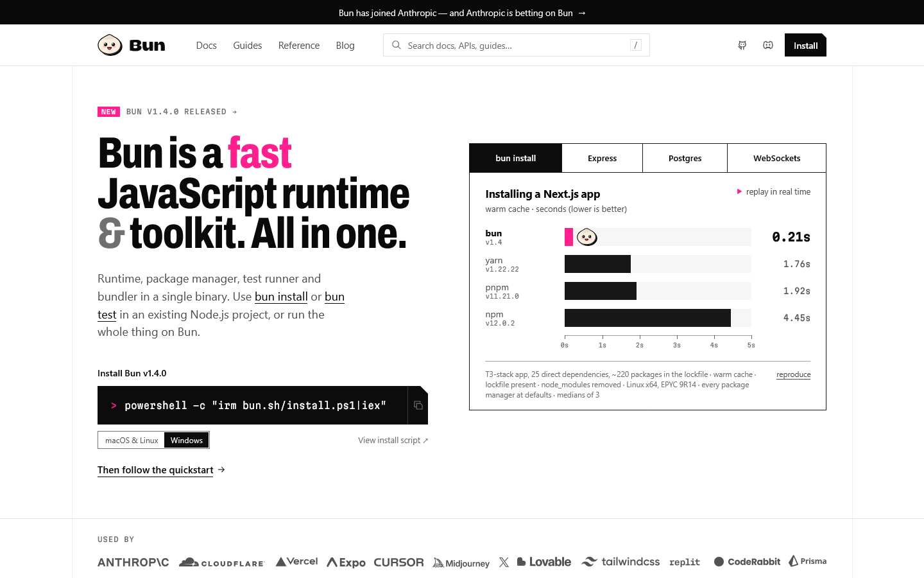Click the Cloudflare logo

click(221, 563)
